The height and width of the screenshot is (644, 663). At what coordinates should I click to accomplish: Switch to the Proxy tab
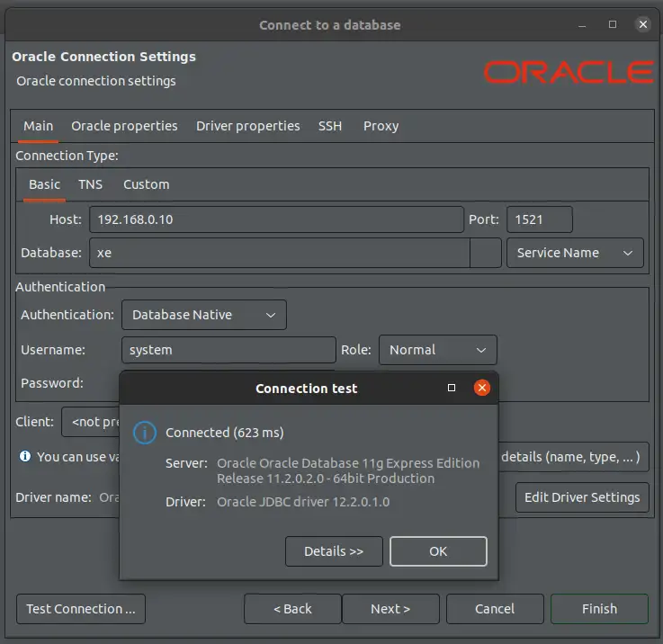click(x=381, y=126)
